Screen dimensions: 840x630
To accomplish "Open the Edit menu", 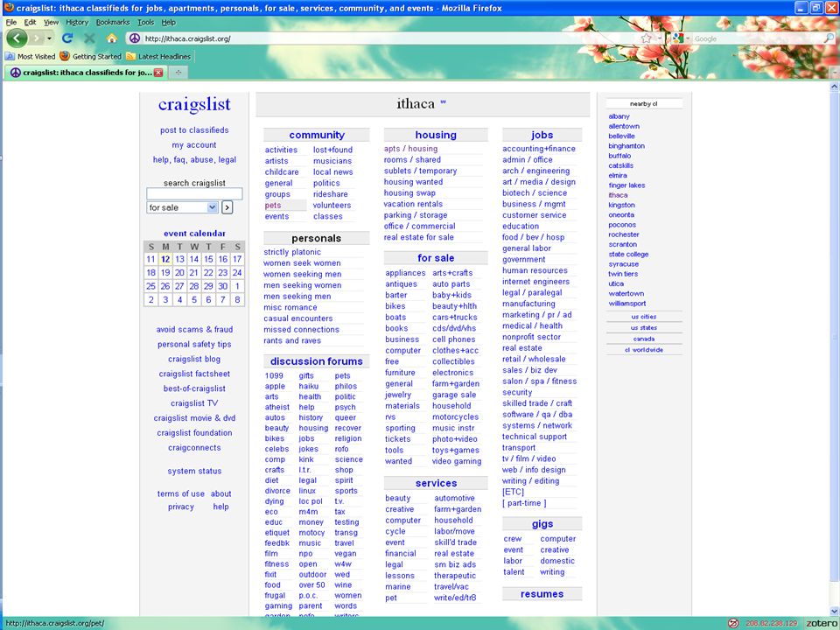I will point(30,22).
